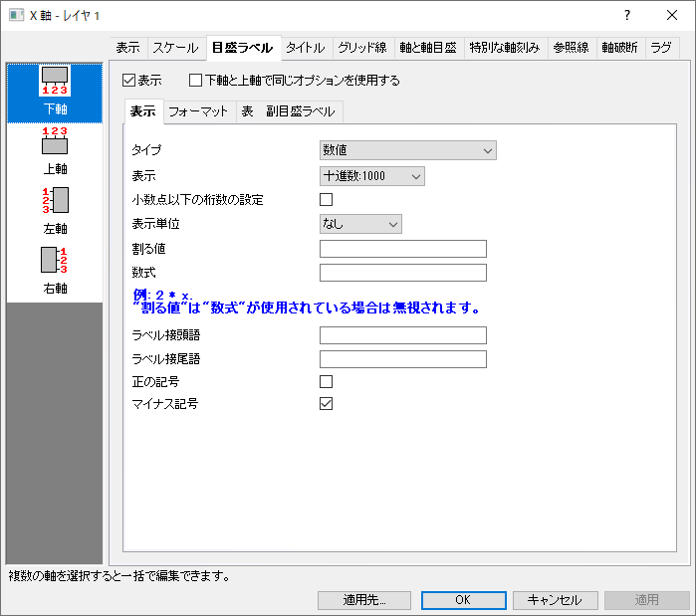Select the 目盛ラベル tab
The width and height of the screenshot is (696, 616).
(x=243, y=48)
